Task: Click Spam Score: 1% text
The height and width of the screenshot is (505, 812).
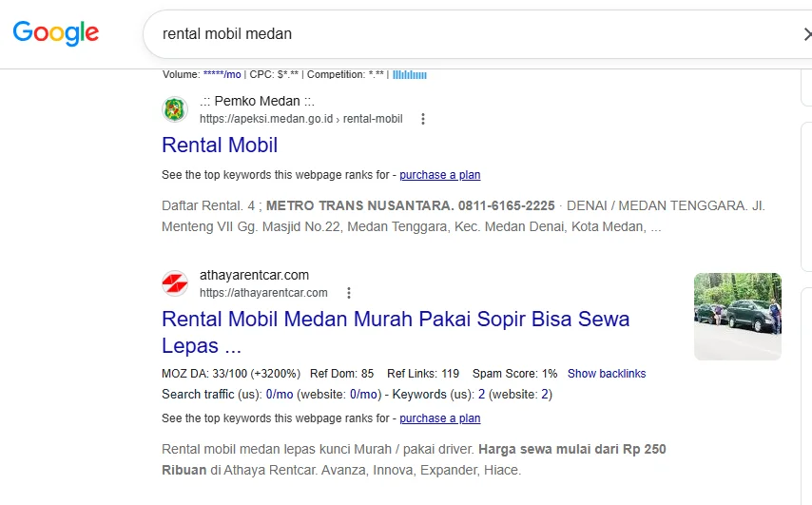Action: (x=514, y=374)
